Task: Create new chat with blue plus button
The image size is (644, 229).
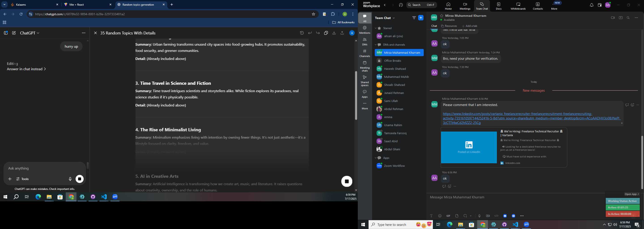Action: pyautogui.click(x=421, y=18)
